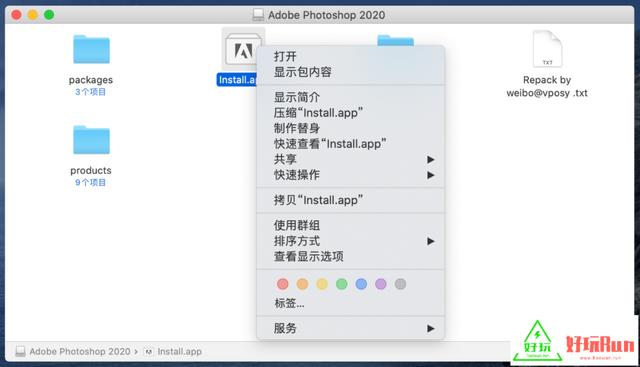Click the Repack by weibo@vposy .txt file name
This screenshot has width=640, height=367.
coord(547,86)
